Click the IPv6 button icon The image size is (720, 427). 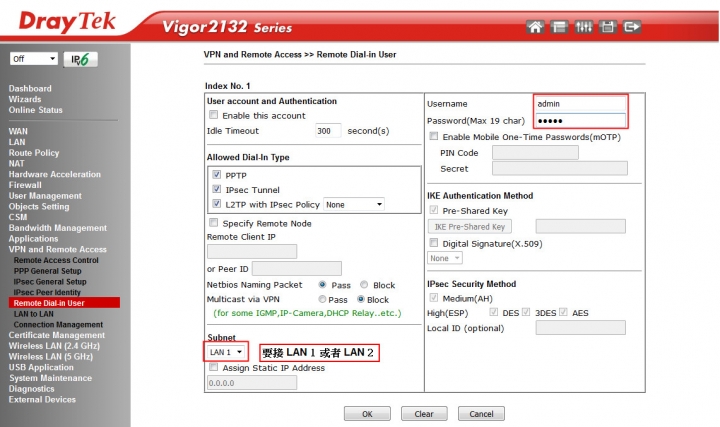(80, 59)
